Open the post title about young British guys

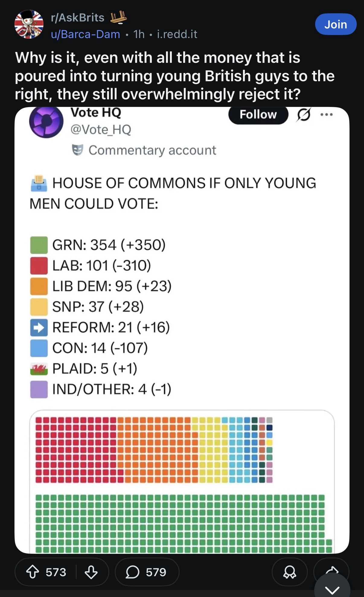[174, 76]
